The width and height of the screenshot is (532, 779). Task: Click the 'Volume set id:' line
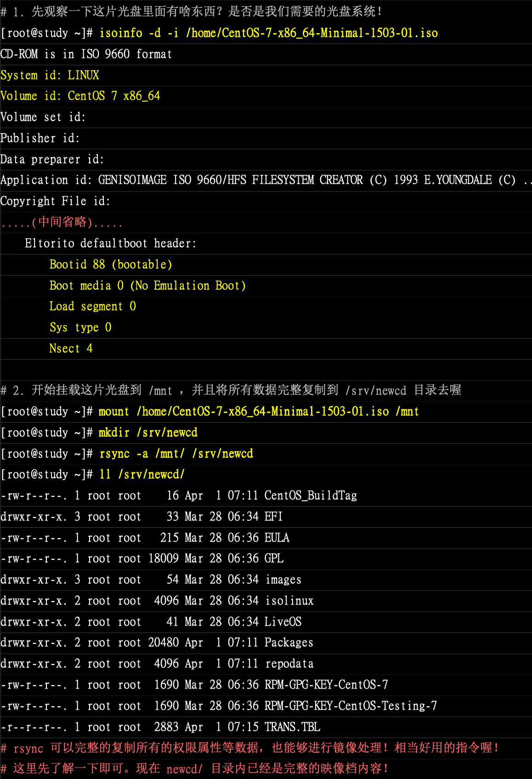pyautogui.click(x=43, y=117)
